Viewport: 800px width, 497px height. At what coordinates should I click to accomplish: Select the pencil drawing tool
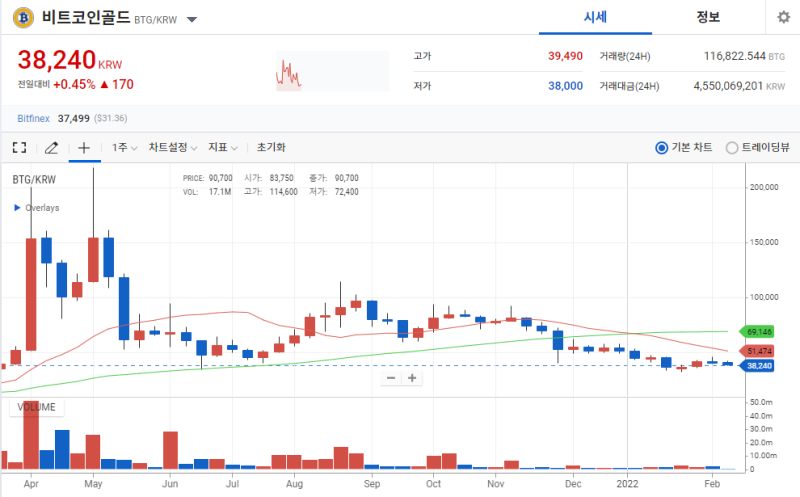(x=51, y=148)
